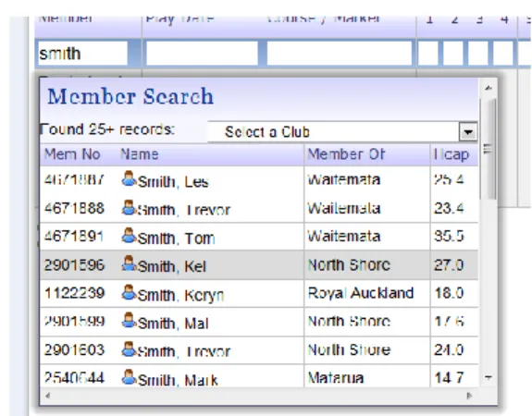
Task: Click member number 2901603
Action: point(74,349)
